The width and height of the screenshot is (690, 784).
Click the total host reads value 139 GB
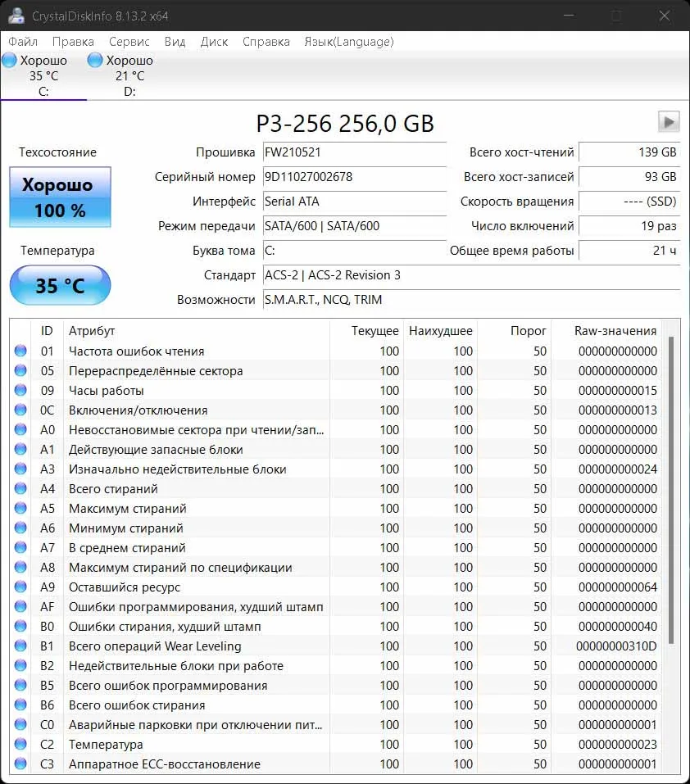(629, 152)
